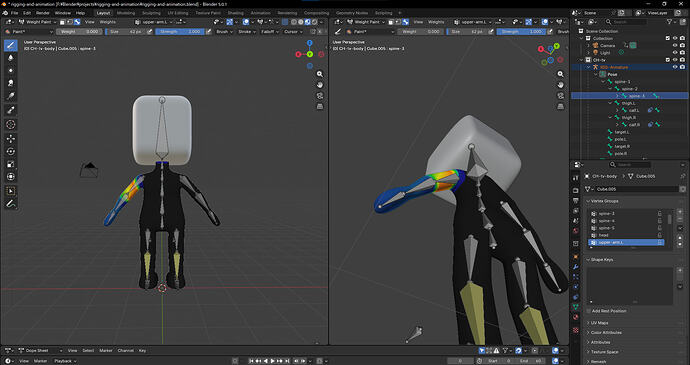This screenshot has width=690, height=365.
Task: Expand the Color Attributes panel
Action: click(x=588, y=332)
